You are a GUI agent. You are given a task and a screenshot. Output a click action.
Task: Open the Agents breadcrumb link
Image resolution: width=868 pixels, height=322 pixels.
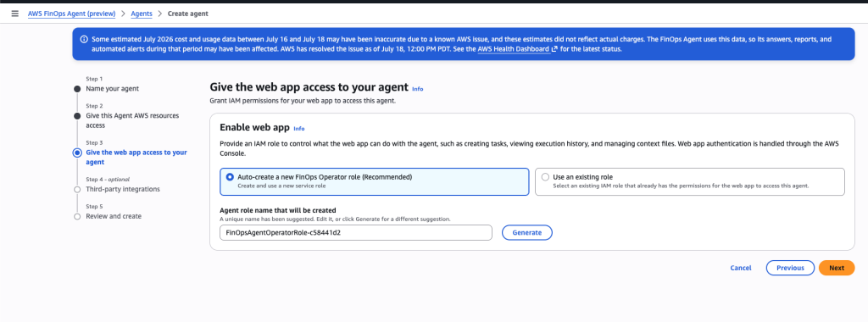coord(142,14)
